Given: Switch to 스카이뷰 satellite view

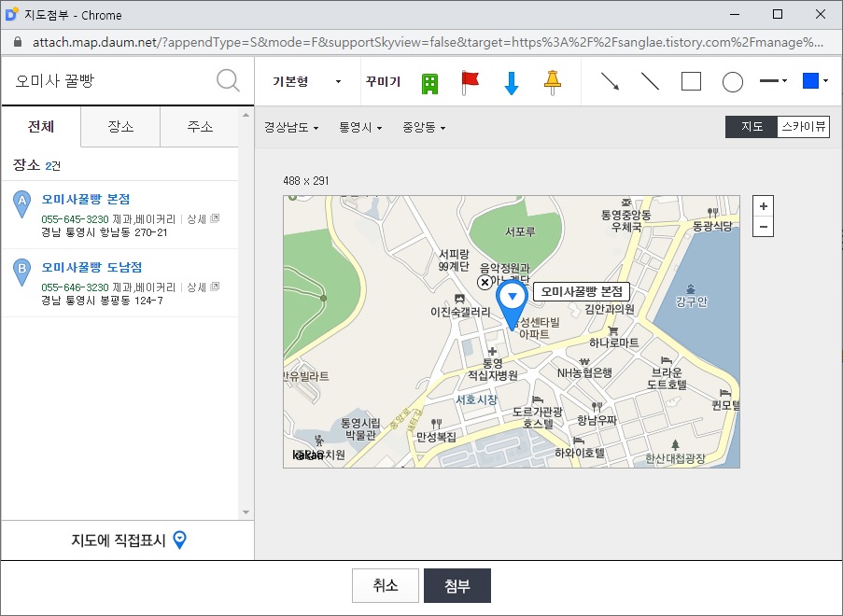Looking at the screenshot, I should 803,127.
